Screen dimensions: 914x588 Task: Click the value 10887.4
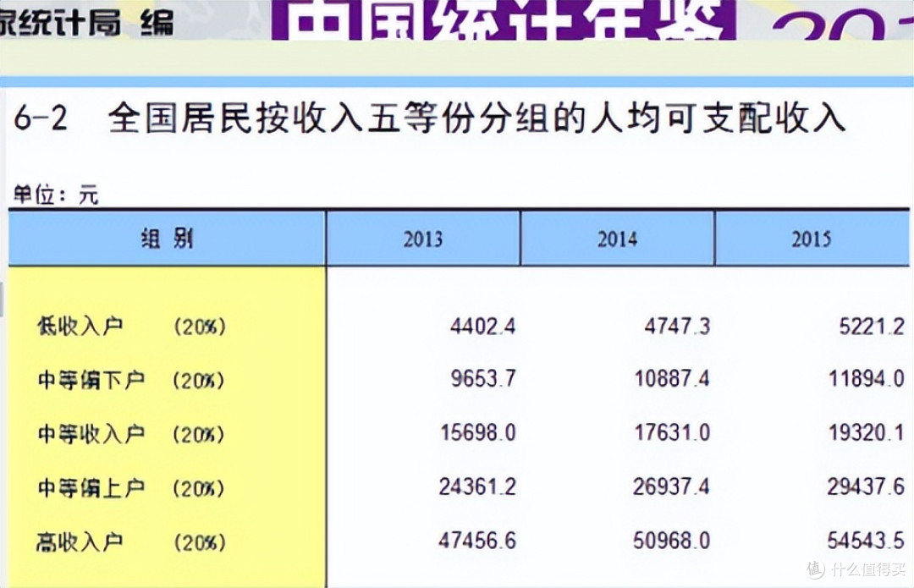672,379
